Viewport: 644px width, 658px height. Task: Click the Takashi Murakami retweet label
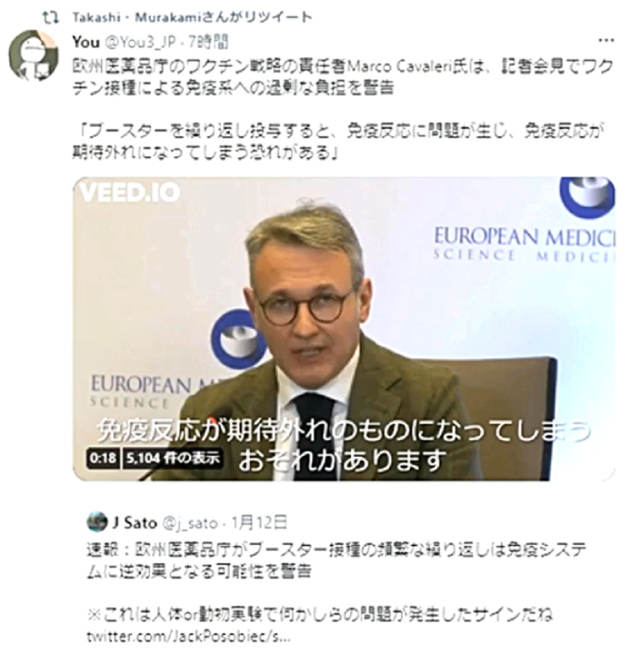click(x=192, y=17)
